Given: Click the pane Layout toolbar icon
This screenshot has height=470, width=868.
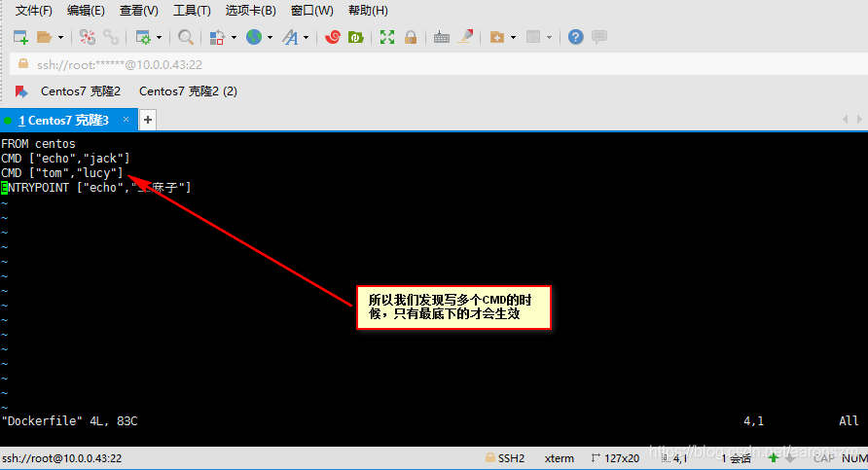Looking at the screenshot, I should click(533, 37).
